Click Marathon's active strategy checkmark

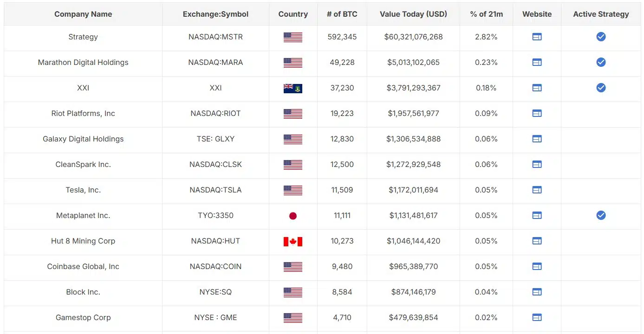click(x=601, y=62)
